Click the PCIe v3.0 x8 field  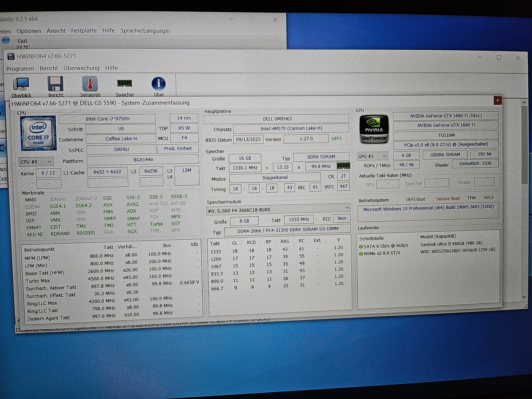tap(446, 145)
